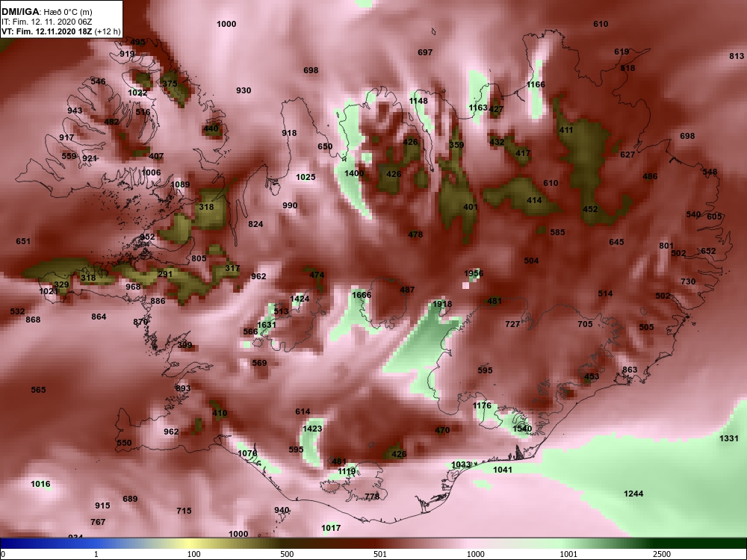Click the map value 401
Viewport: 747px width, 560px height.
[470, 207]
